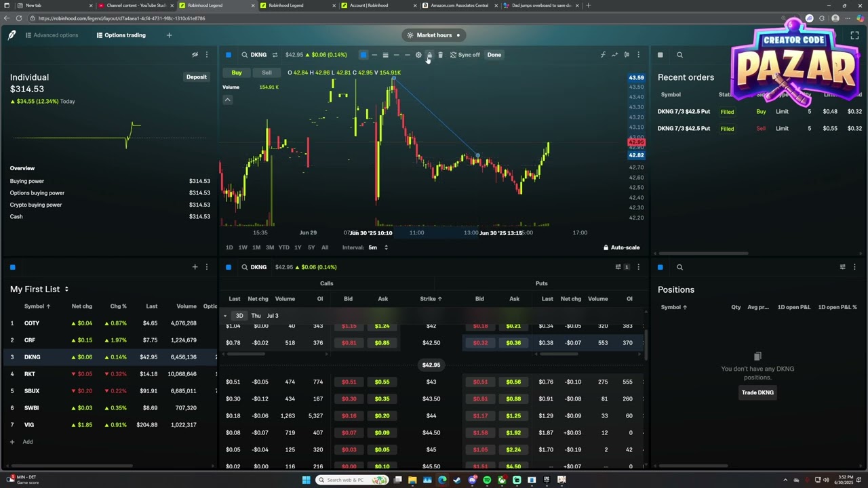The image size is (868, 488).
Task: Open the chart widget three-dot menu
Action: point(638,55)
